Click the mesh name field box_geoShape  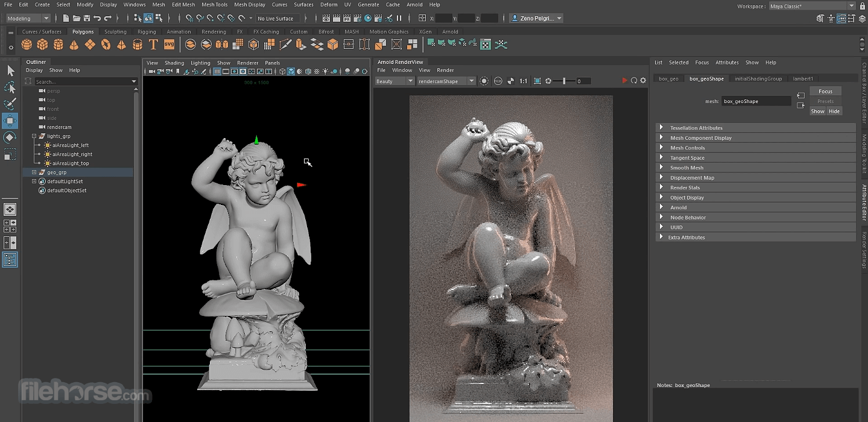[756, 101]
